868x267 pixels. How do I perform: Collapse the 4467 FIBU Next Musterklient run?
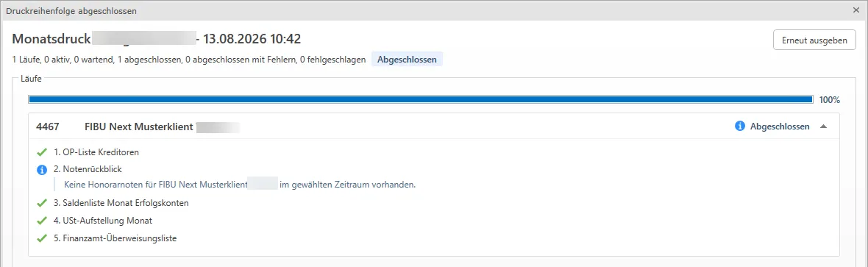click(823, 127)
